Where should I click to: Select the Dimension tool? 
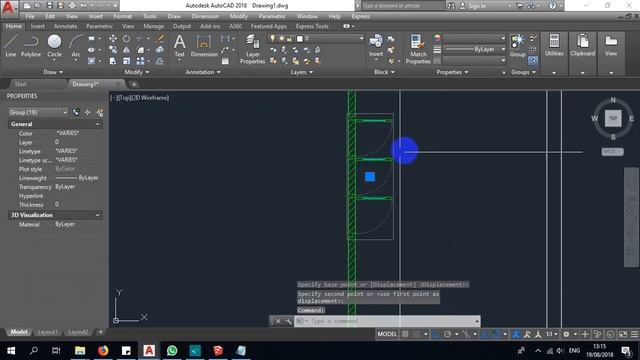click(x=204, y=45)
